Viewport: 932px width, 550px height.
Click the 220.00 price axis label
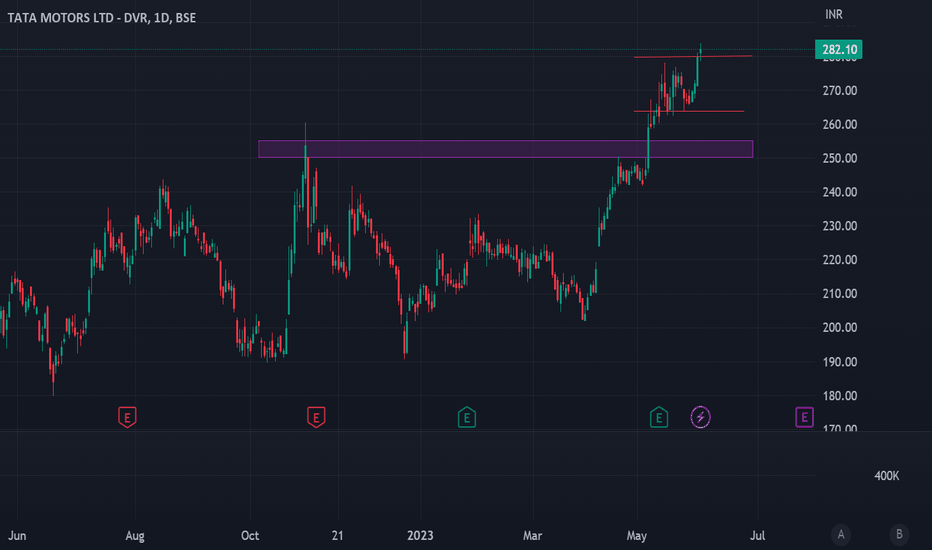[840, 260]
